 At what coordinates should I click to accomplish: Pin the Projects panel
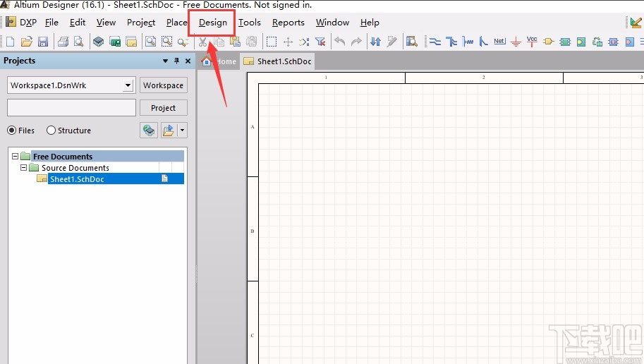(x=177, y=61)
